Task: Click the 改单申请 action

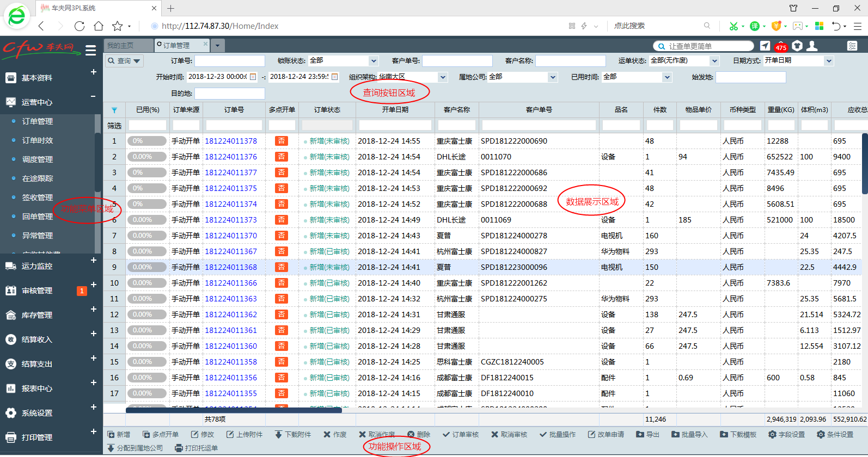Action: coord(606,435)
